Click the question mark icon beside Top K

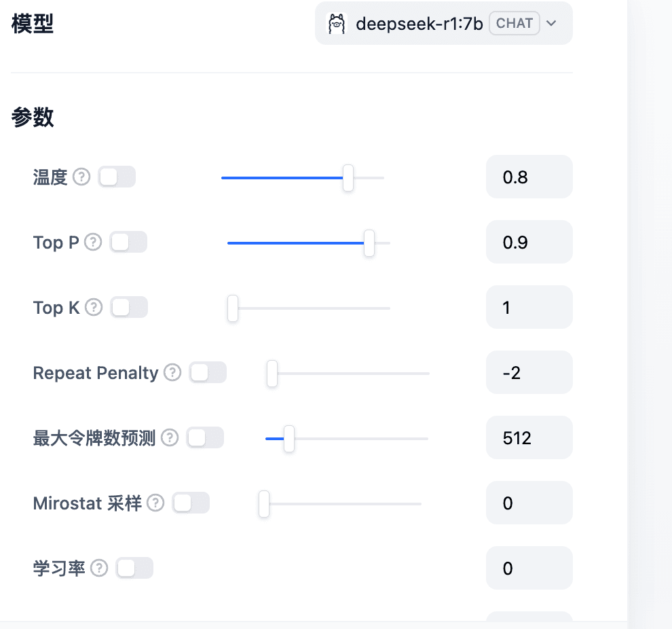coord(94,307)
